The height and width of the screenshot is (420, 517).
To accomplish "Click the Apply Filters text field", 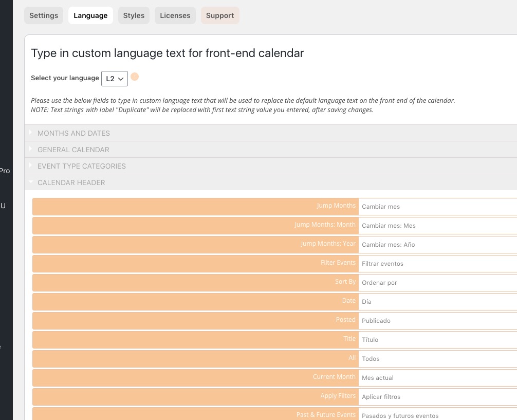I will [x=437, y=397].
